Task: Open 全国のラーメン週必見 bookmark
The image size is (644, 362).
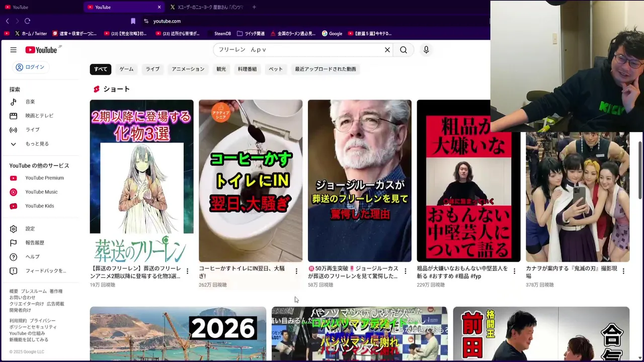Action: [293, 34]
